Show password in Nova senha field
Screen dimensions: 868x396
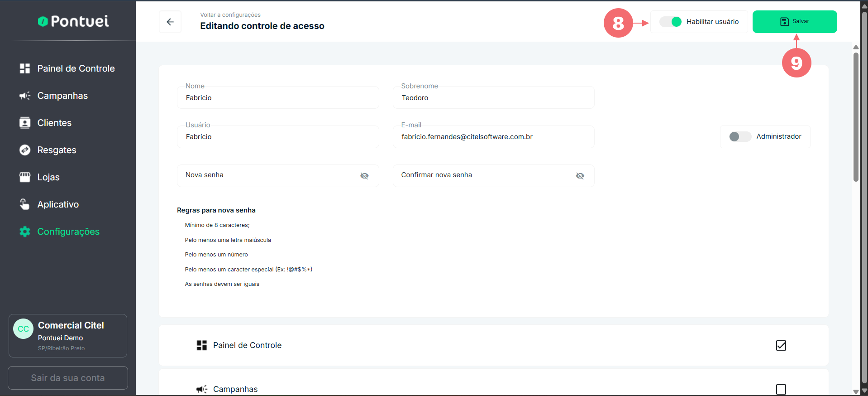pos(364,176)
